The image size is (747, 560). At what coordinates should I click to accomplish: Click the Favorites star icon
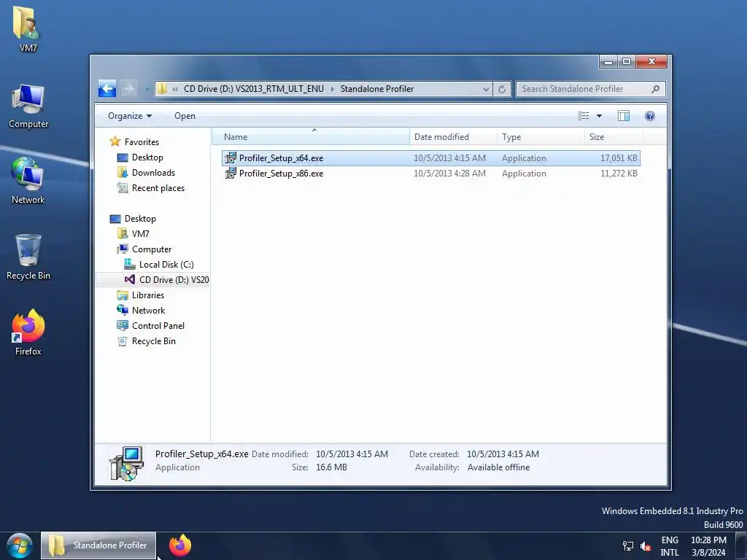(115, 141)
